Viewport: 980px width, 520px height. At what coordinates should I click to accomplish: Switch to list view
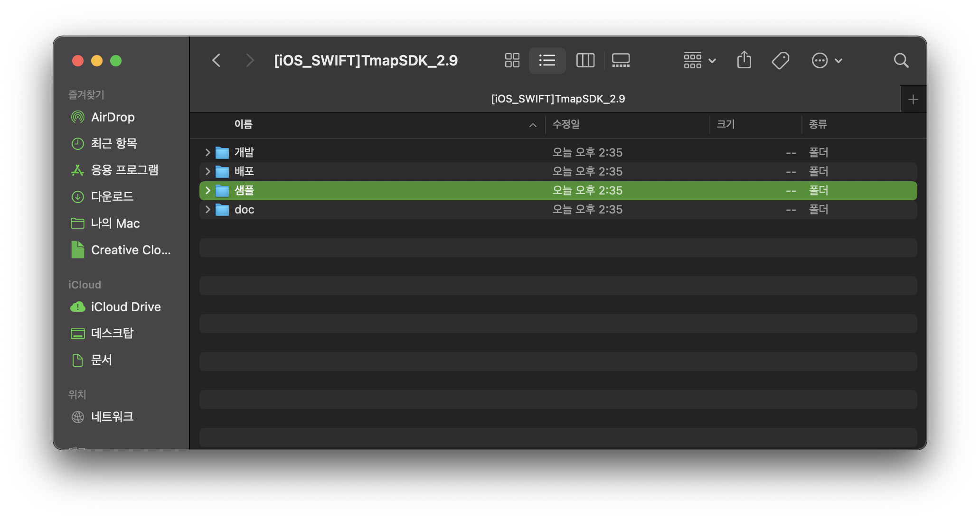547,60
